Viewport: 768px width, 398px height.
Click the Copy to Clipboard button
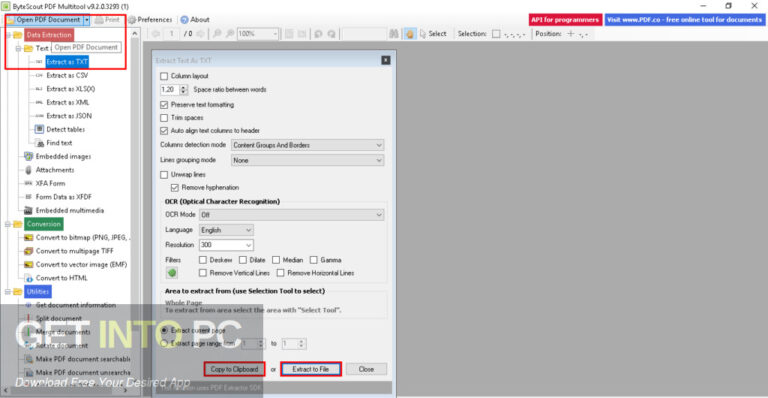click(234, 369)
